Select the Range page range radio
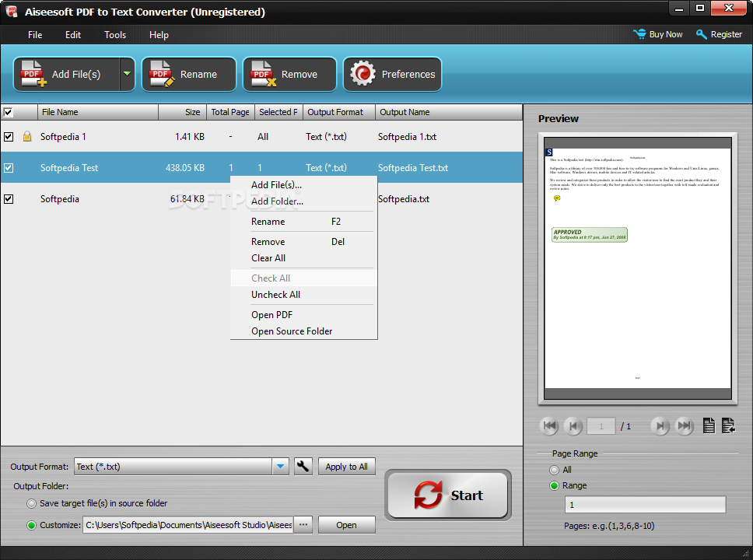 click(554, 485)
